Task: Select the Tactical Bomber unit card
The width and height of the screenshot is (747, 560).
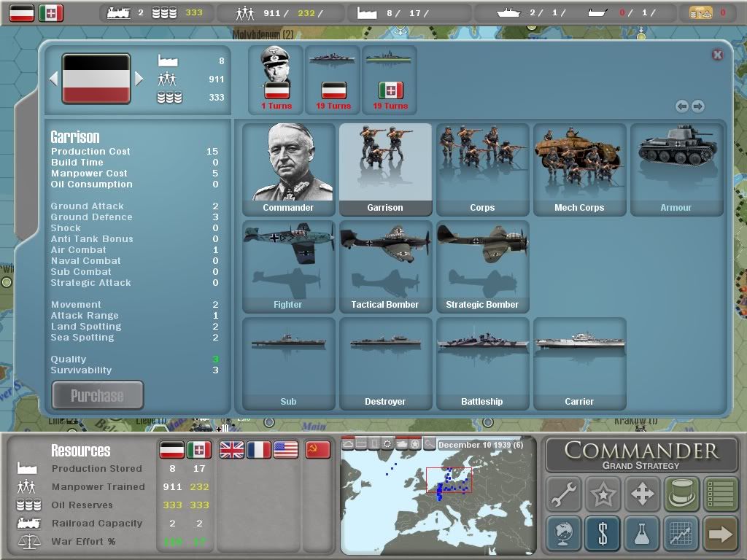Action: [x=385, y=267]
